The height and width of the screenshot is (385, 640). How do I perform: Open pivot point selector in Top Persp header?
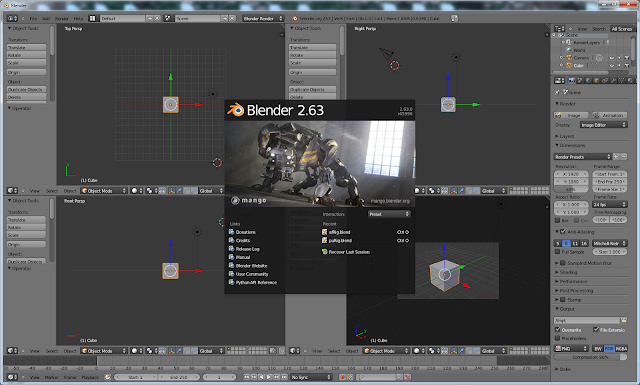coord(151,191)
